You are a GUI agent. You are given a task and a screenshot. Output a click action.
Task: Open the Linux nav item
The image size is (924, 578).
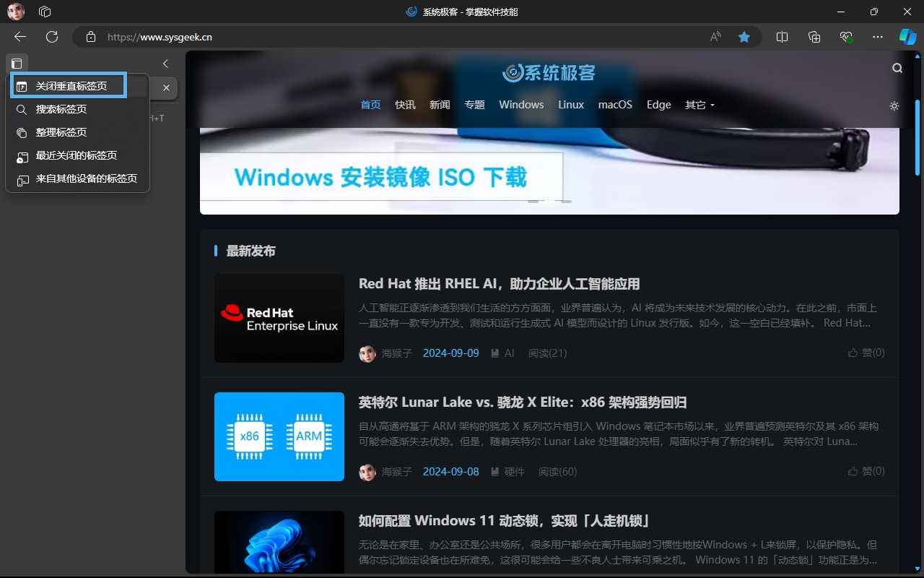571,105
